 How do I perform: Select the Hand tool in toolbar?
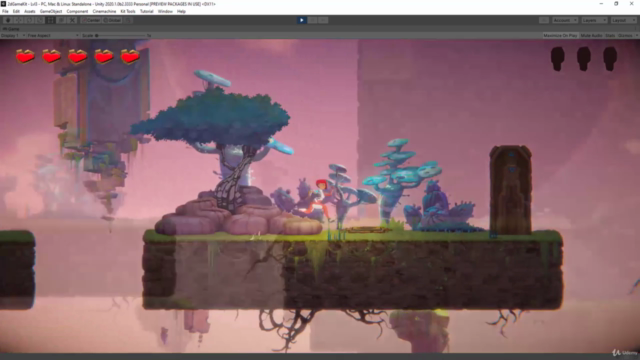click(8, 20)
